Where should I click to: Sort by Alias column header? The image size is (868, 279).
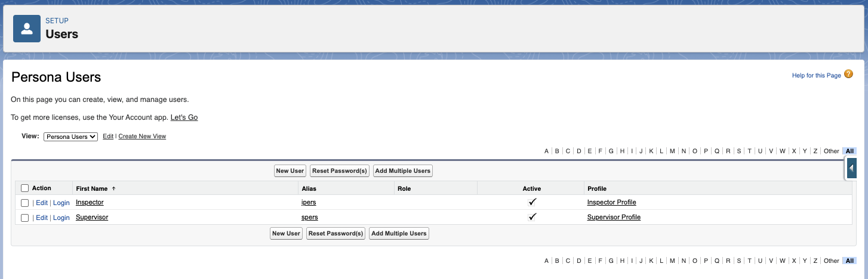point(309,188)
